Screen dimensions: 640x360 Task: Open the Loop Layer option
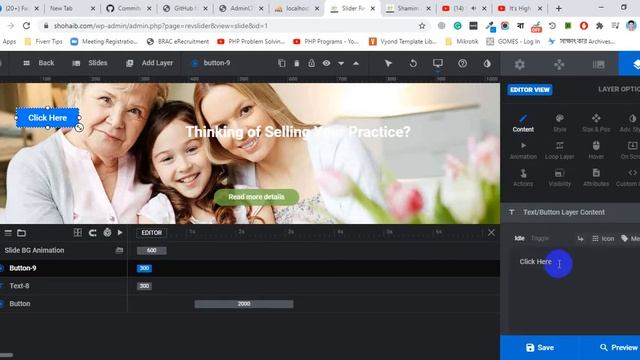pyautogui.click(x=560, y=151)
